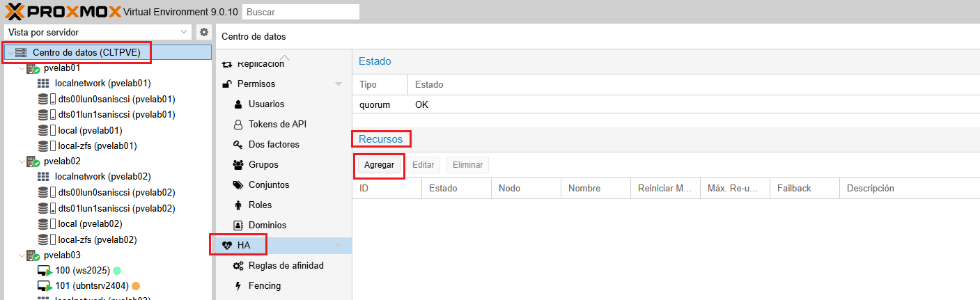The height and width of the screenshot is (300, 980).
Task: Open the Fencing menu item
Action: (284, 286)
